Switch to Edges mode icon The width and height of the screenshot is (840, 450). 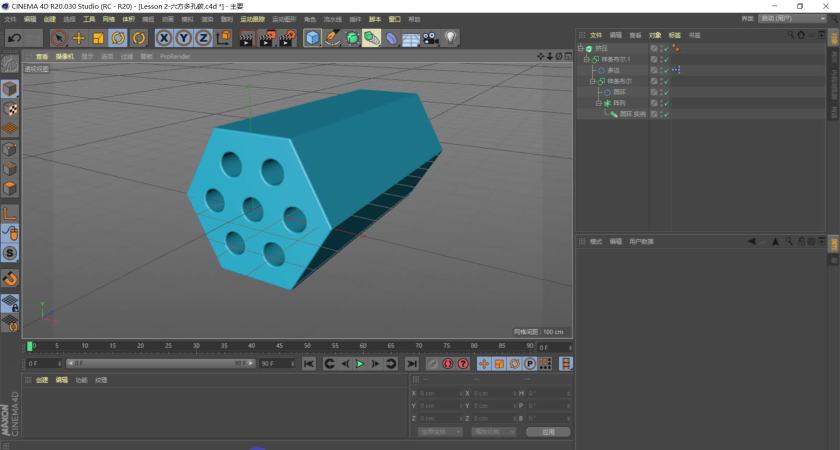point(10,169)
